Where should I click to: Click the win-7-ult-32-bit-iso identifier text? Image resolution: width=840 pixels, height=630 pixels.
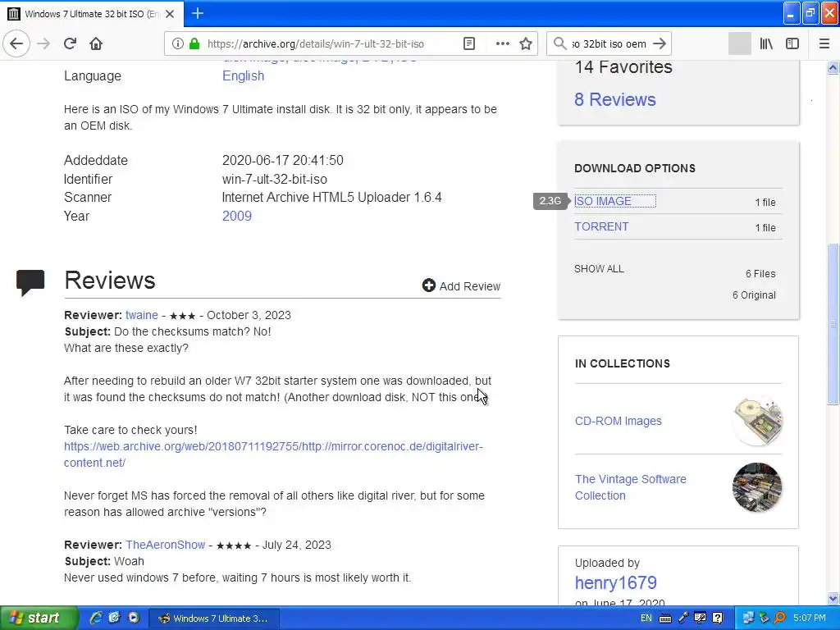(x=274, y=179)
